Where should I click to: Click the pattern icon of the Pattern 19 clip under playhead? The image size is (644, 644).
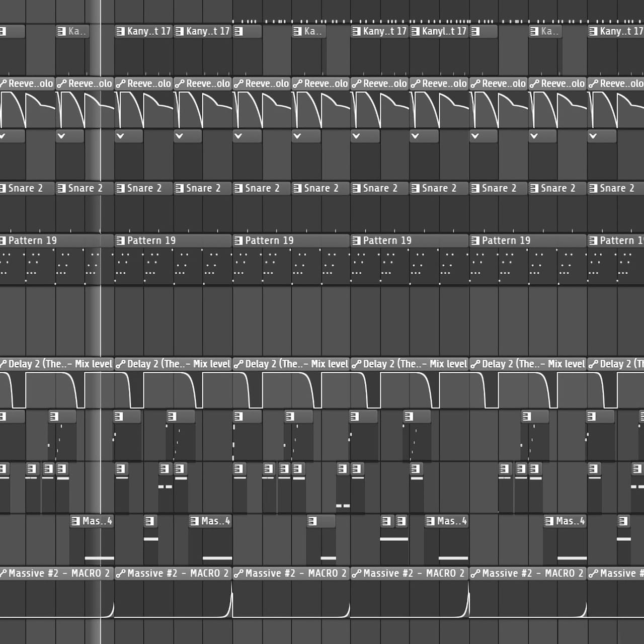click(3, 240)
